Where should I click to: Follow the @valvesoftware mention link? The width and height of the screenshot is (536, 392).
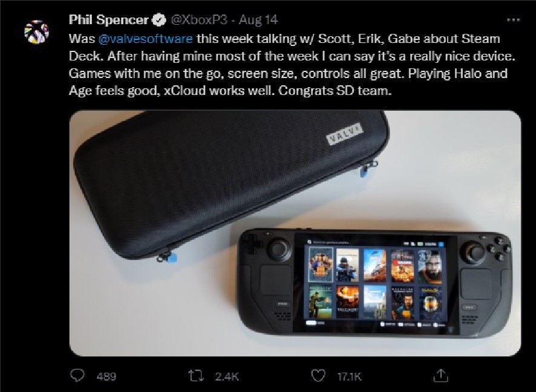pos(146,39)
